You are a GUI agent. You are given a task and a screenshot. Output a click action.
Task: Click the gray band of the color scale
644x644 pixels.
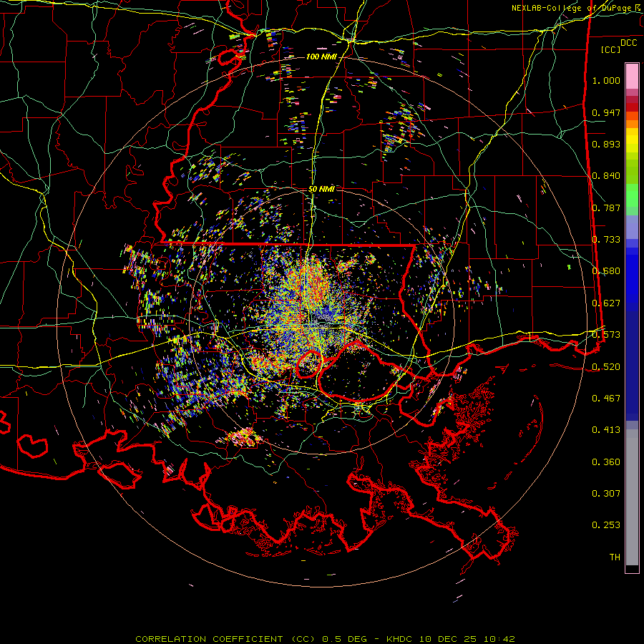coord(632,497)
